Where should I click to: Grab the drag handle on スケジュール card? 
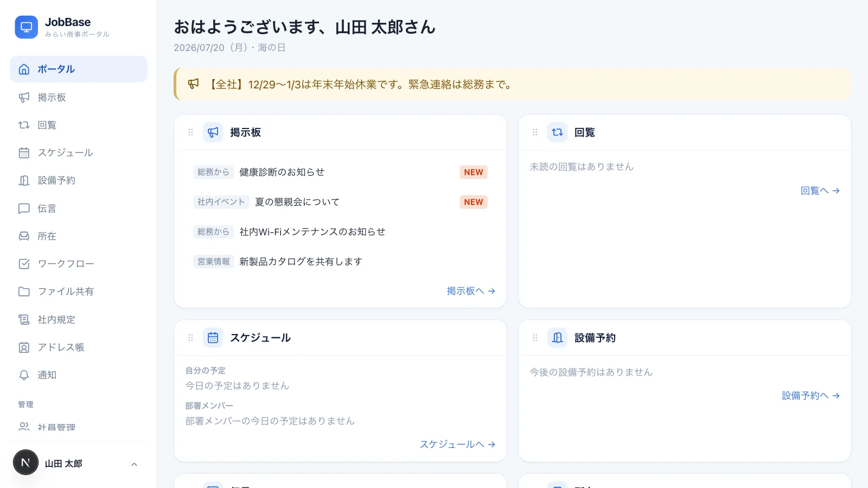(190, 338)
